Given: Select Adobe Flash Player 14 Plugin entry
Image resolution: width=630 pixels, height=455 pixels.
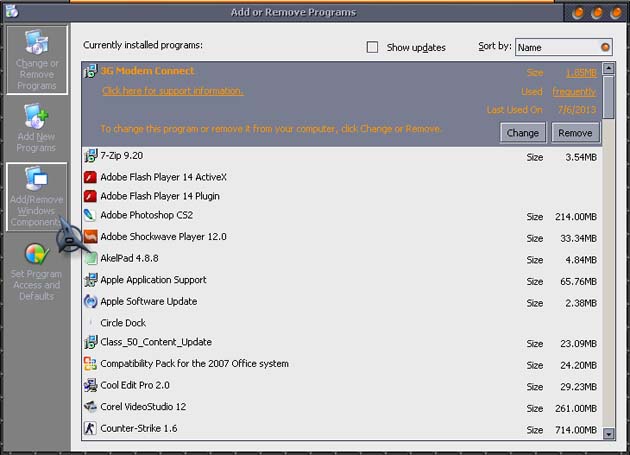Looking at the screenshot, I should point(342,196).
